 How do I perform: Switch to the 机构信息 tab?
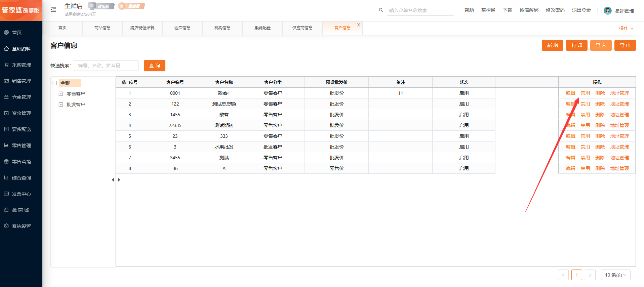[223, 28]
